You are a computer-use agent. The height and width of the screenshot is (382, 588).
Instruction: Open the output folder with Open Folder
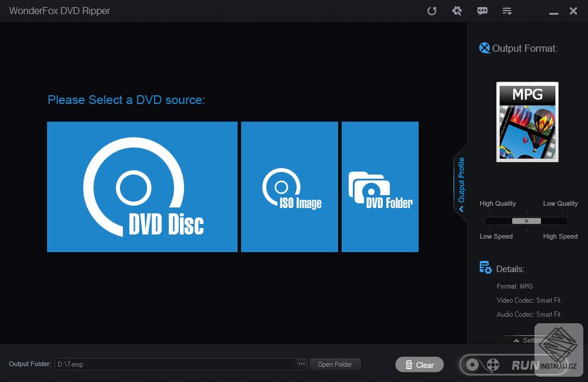point(335,364)
